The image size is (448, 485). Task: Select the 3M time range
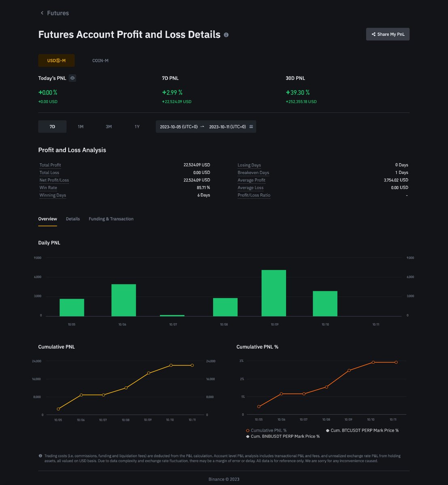click(x=109, y=127)
